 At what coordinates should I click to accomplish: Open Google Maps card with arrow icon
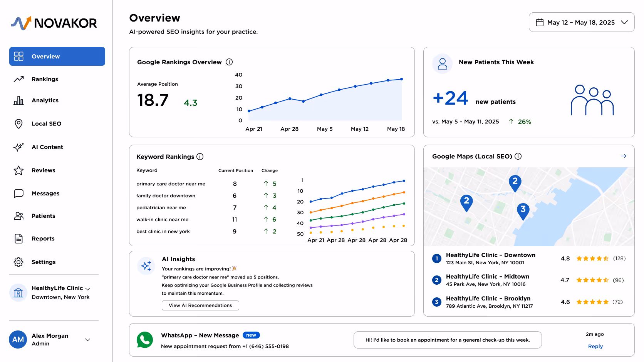pyautogui.click(x=624, y=156)
